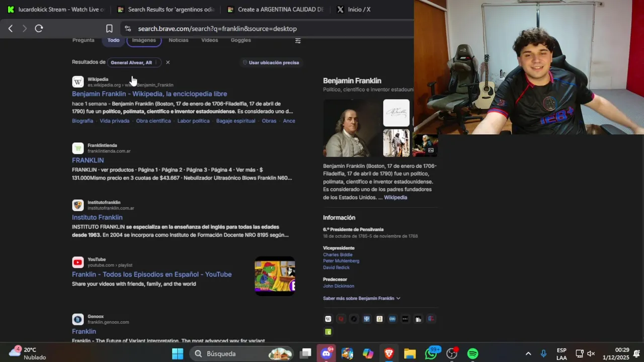Select the Videos search tab
644x362 pixels.
[209, 40]
